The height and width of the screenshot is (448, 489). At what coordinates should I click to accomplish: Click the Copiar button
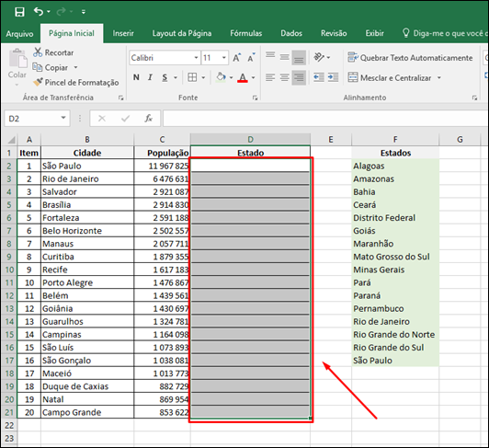pyautogui.click(x=51, y=67)
